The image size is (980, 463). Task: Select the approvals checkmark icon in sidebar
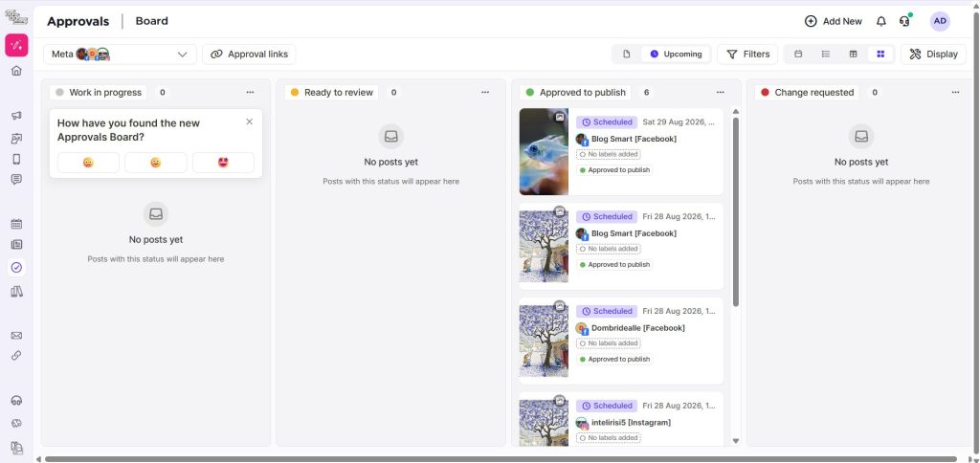(17, 268)
